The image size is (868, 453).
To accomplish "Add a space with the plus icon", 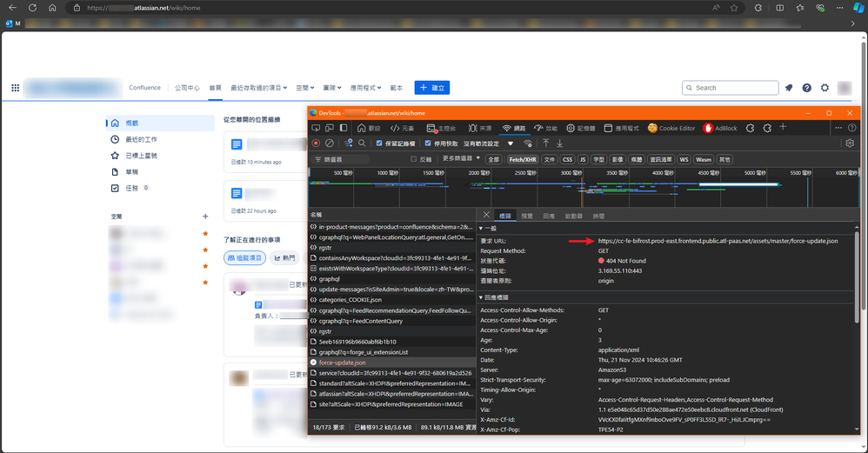I will click(x=205, y=217).
